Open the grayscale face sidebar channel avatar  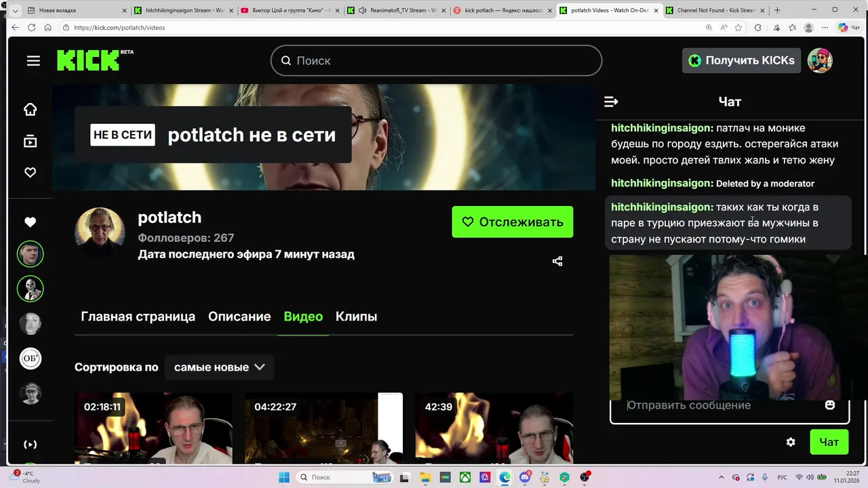click(x=30, y=324)
